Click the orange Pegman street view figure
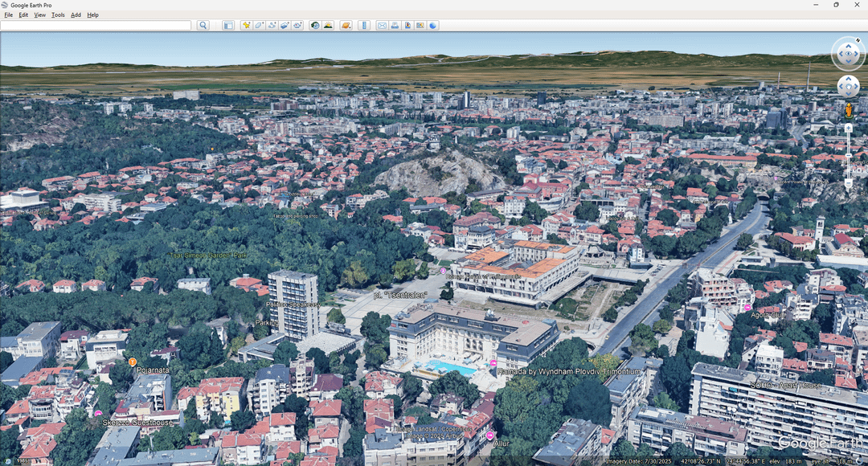Viewport: 868px width, 466px height. [848, 110]
